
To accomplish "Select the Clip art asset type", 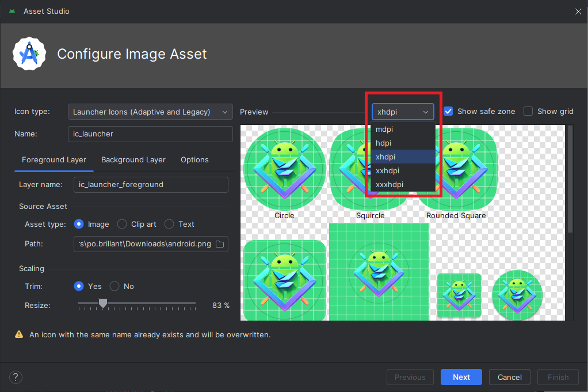I will click(x=122, y=224).
